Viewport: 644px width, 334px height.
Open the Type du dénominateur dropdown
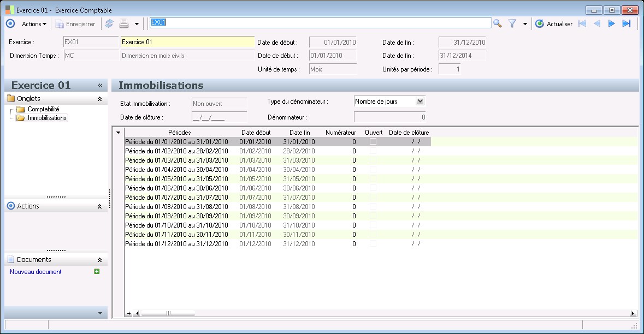point(420,101)
